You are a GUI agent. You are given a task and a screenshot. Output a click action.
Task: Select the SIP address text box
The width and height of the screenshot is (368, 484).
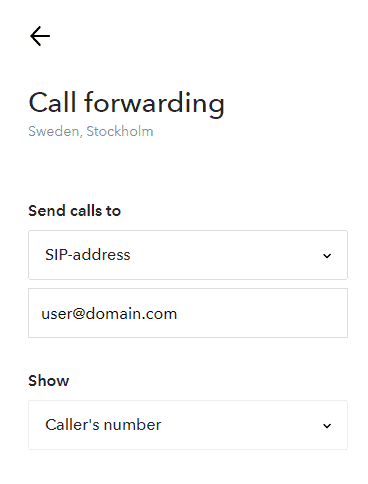tap(188, 313)
